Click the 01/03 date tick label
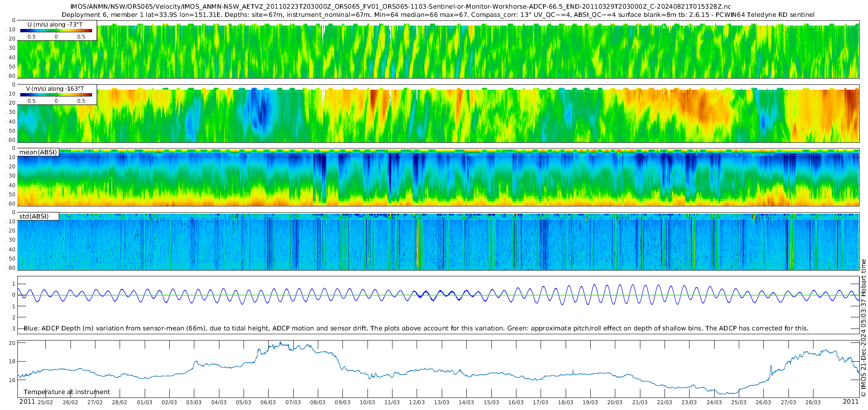 coord(144,402)
